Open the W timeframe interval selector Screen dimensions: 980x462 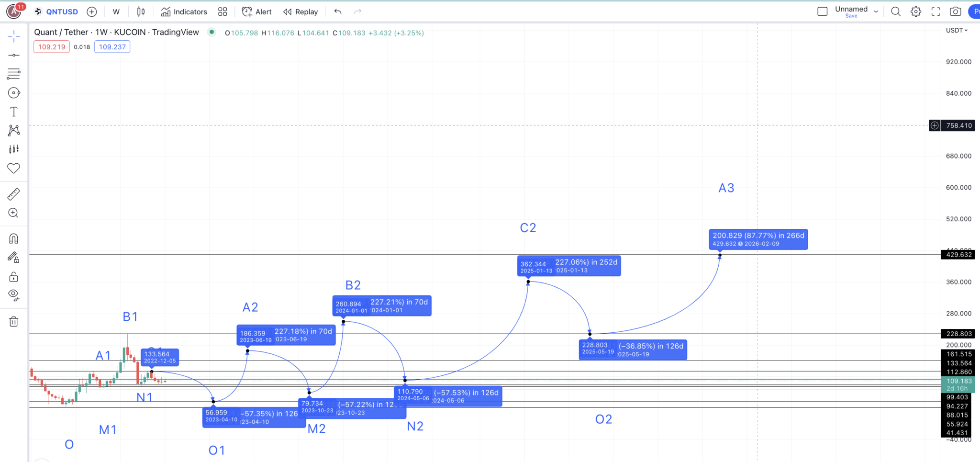point(116,11)
